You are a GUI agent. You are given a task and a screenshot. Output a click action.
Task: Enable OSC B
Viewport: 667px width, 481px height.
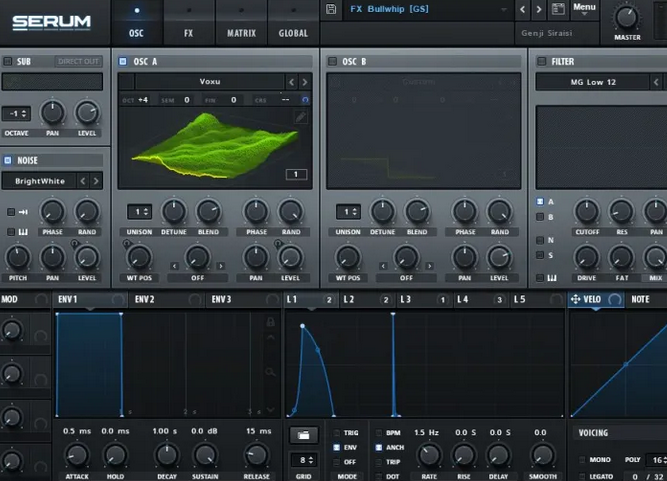pyautogui.click(x=332, y=61)
